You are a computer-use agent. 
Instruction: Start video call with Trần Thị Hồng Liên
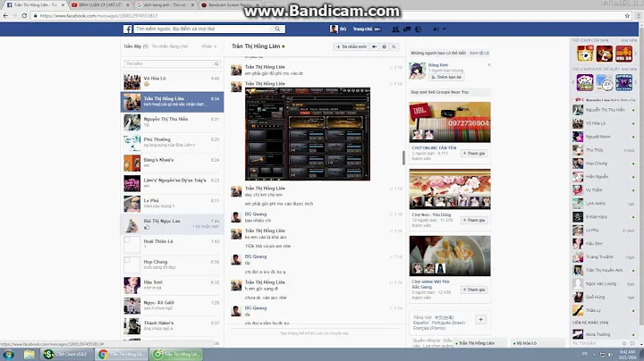375,46
